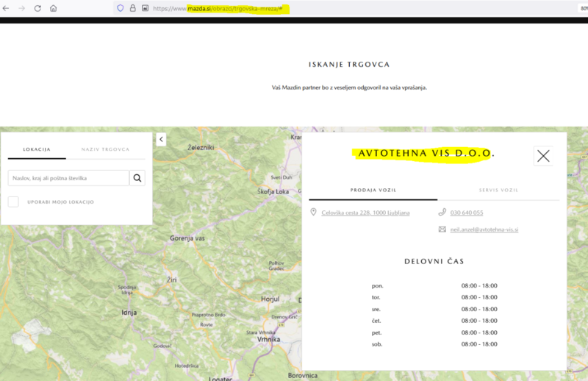Click the magnifier search button
This screenshot has height=381, width=588.
point(137,178)
